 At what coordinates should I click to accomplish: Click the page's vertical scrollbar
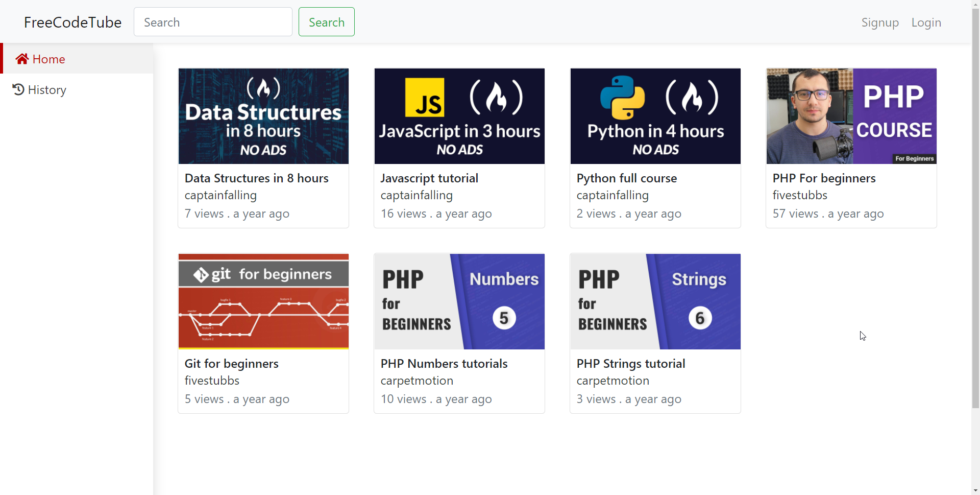coord(975,204)
